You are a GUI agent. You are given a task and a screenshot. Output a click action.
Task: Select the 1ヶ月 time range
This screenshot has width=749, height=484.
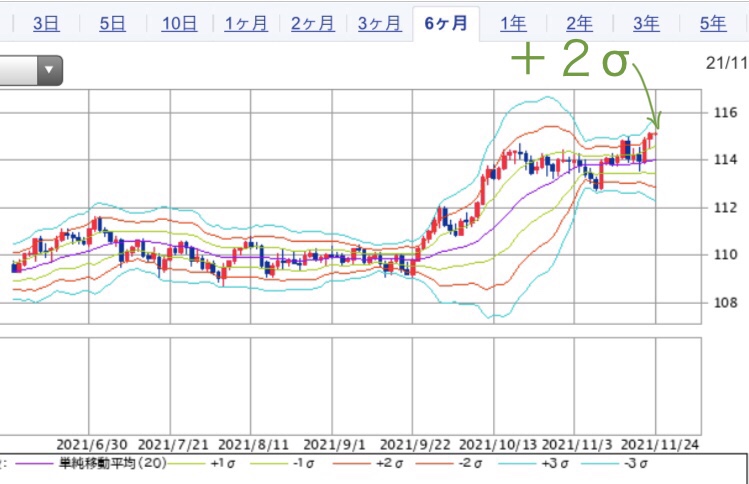pos(246,24)
